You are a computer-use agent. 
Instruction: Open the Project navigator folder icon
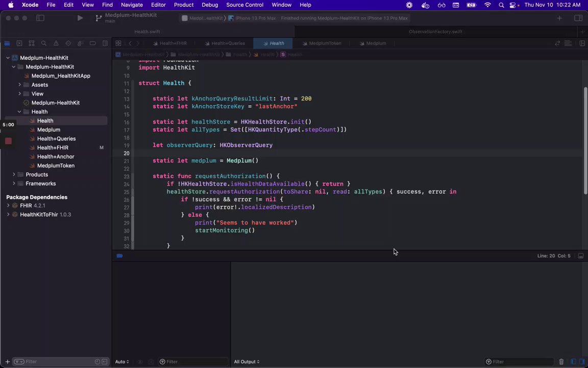(x=7, y=43)
